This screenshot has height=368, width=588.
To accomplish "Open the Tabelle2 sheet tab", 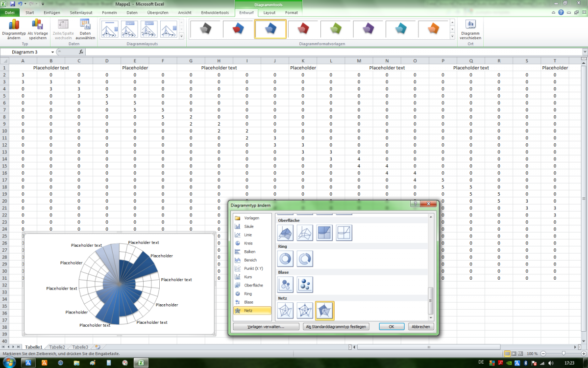I will tap(57, 347).
